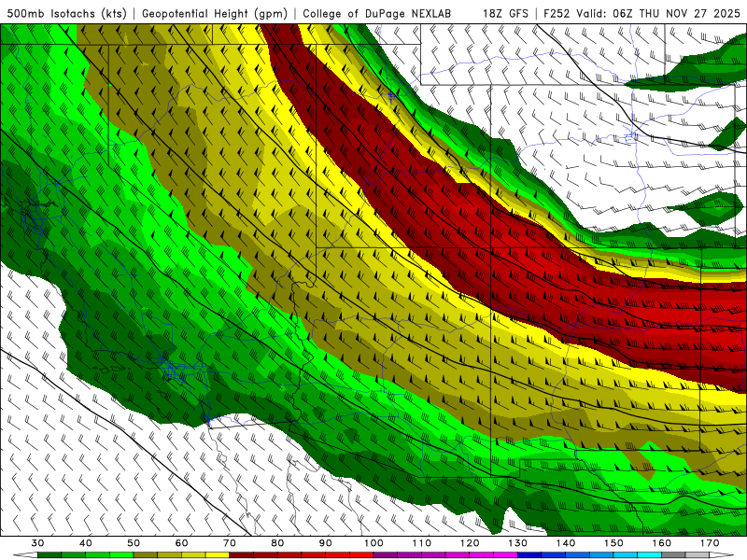Select the bright yellow swatch just below 70
This screenshot has height=560, width=747.
click(218, 555)
